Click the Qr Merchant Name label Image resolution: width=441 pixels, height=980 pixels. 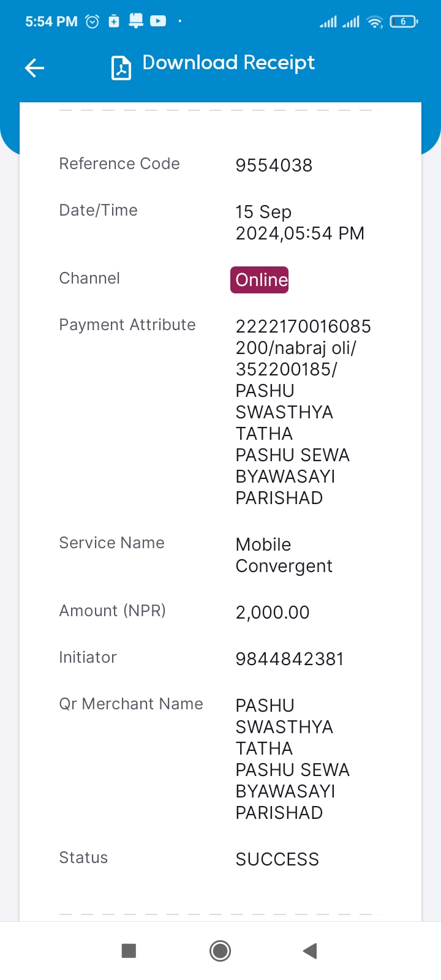click(x=131, y=704)
